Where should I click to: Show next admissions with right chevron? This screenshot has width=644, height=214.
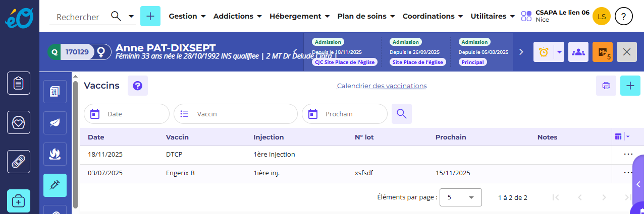tap(521, 52)
